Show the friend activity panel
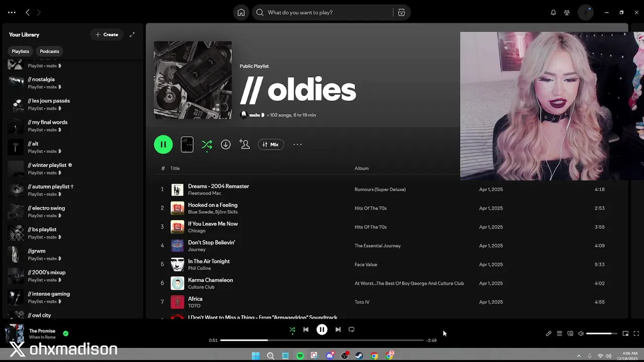This screenshot has width=644, height=362. pos(567,13)
